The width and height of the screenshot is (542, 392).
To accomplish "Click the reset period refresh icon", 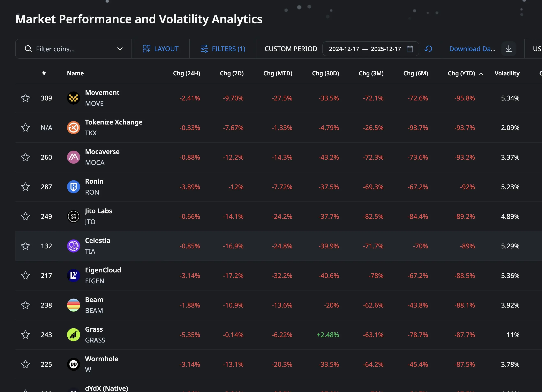I will [428, 49].
